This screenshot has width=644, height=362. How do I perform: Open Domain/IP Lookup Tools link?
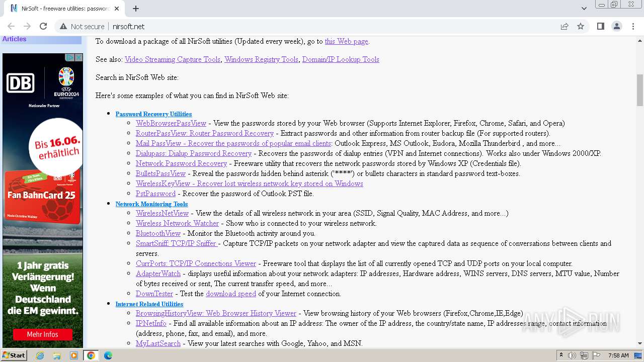tap(341, 59)
